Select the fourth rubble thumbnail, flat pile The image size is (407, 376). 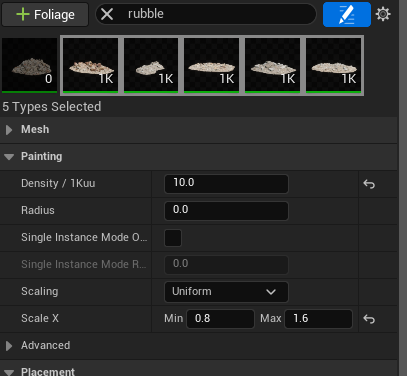coord(212,65)
